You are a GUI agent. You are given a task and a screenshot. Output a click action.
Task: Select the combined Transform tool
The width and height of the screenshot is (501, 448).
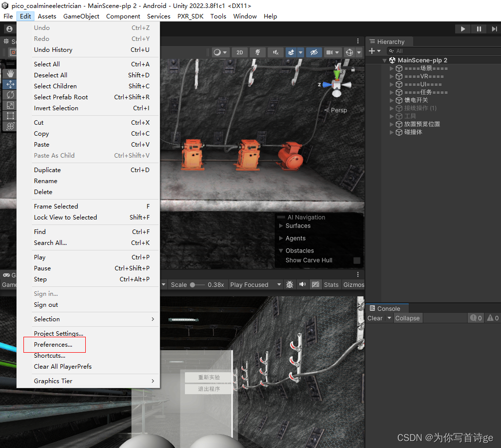pyautogui.click(x=10, y=126)
